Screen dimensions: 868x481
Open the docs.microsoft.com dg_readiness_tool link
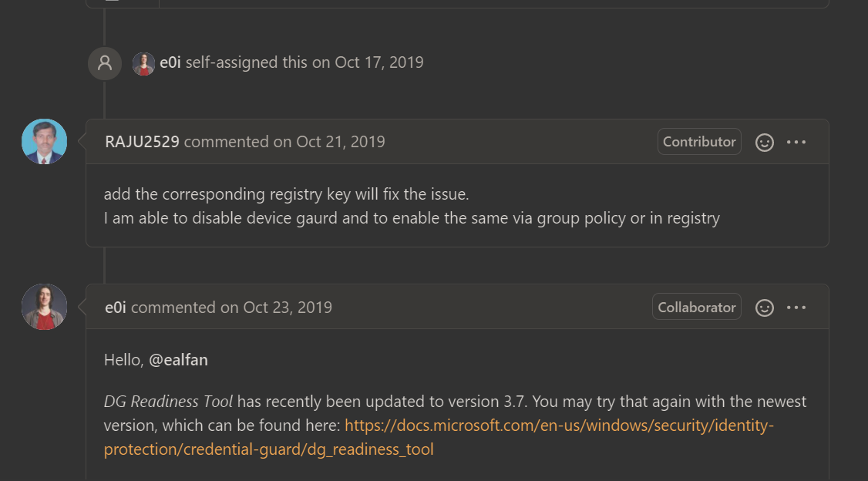pyautogui.click(x=558, y=425)
